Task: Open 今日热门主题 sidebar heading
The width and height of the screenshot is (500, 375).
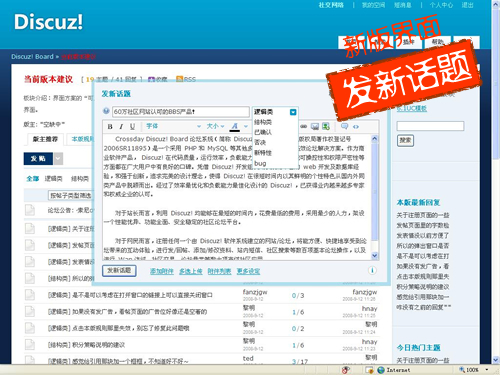Action: pos(418,348)
